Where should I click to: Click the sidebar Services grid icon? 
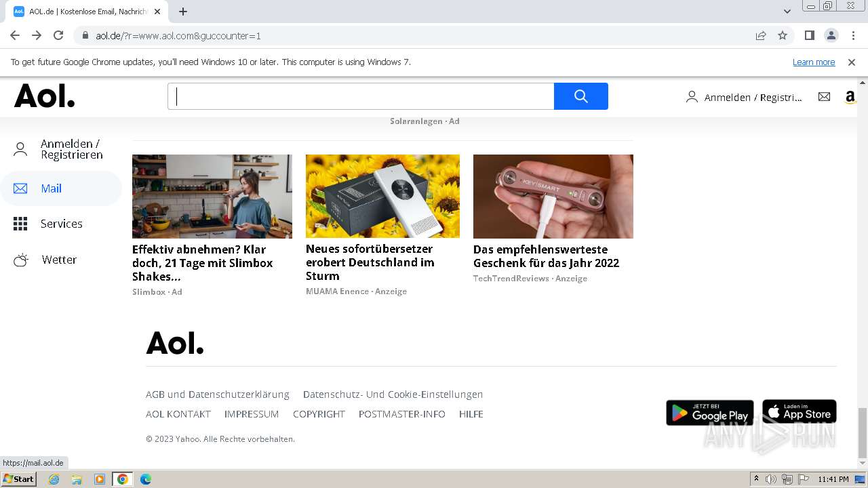click(x=20, y=224)
